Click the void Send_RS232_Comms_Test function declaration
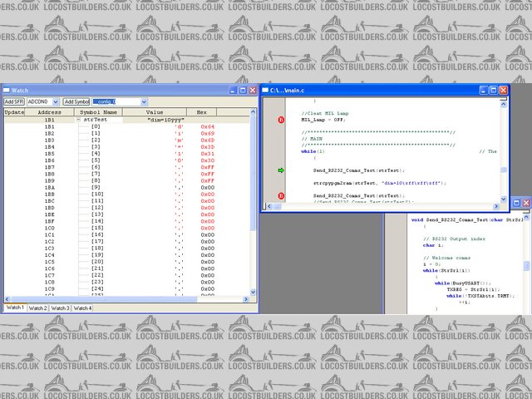 (467, 219)
